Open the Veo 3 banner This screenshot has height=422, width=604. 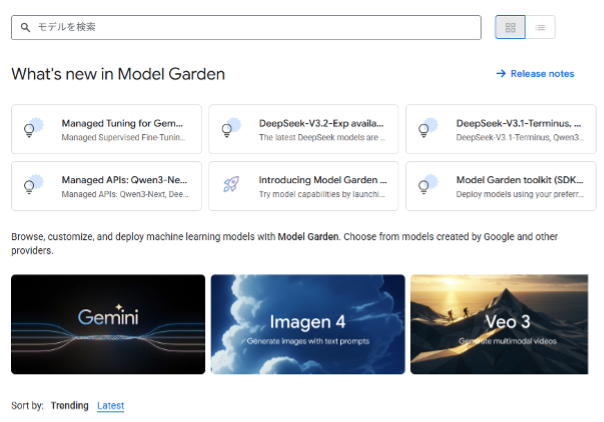[x=499, y=324]
